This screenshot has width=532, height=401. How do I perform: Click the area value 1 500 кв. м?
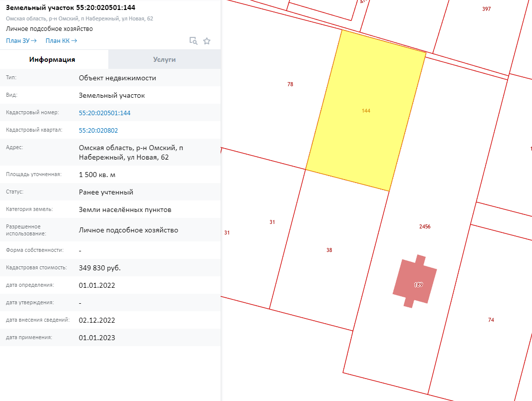coord(97,175)
